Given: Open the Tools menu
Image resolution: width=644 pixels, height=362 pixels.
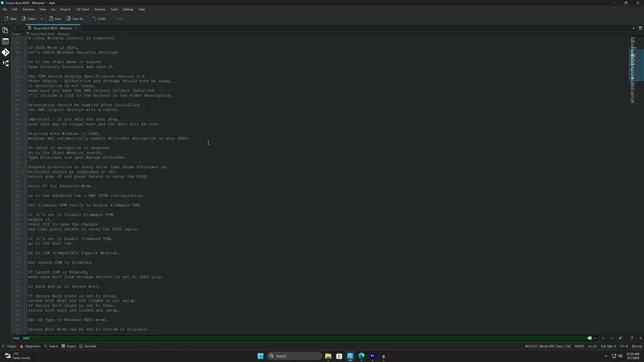Looking at the screenshot, I should tap(114, 9).
